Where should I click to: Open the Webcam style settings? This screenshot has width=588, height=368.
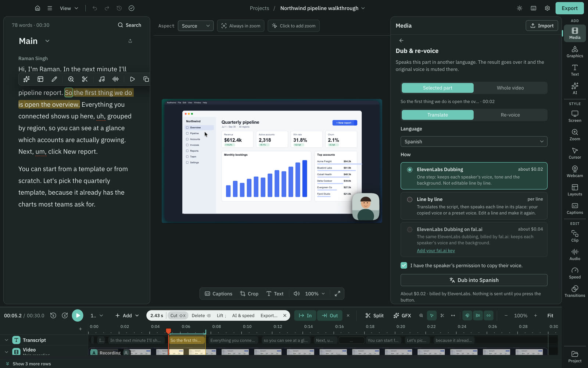point(575,171)
